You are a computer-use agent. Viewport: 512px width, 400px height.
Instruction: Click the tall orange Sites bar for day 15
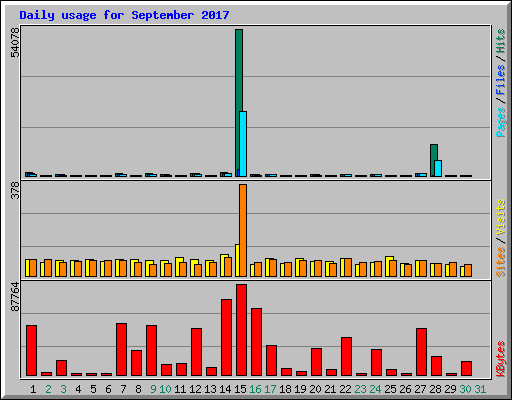point(243,230)
